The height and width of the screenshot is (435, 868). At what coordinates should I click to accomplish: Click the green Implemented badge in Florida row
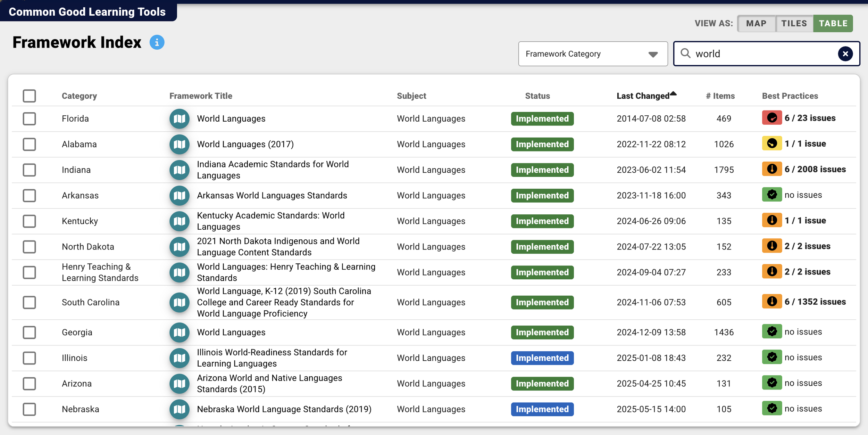542,119
